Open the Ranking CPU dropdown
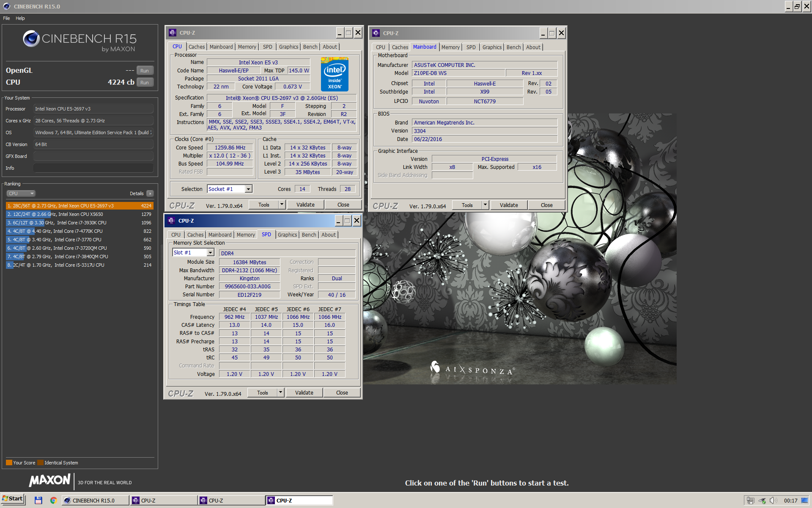Image resolution: width=812 pixels, height=508 pixels. click(x=21, y=193)
